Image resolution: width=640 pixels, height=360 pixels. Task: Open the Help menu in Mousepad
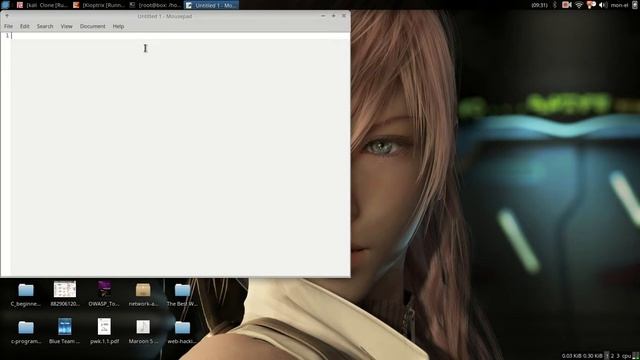(x=118, y=26)
